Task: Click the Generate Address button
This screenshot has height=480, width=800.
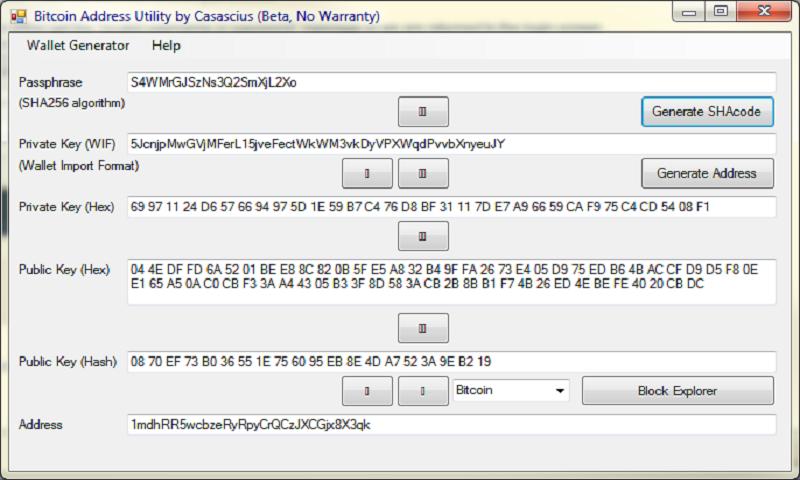Action: 707,173
